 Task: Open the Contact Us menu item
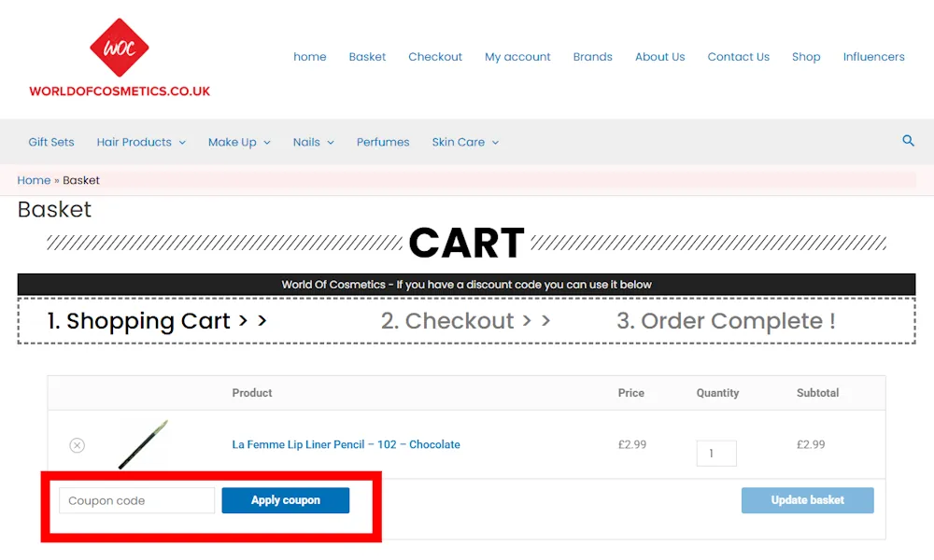pos(739,57)
